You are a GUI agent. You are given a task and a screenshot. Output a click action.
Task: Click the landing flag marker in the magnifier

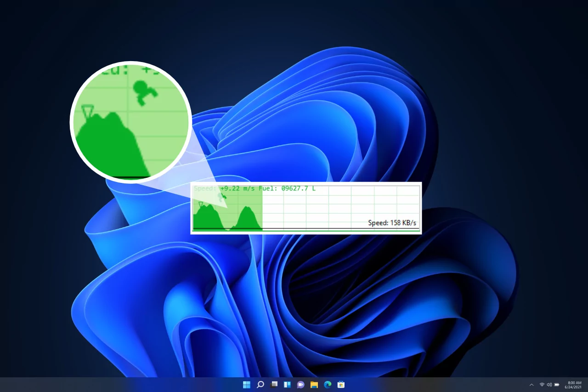coord(87,110)
